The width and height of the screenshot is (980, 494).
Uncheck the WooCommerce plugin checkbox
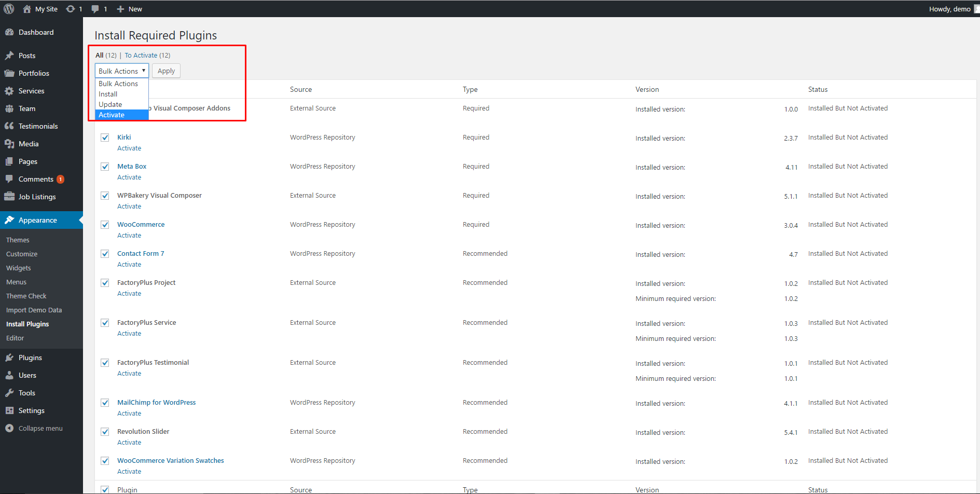(x=104, y=225)
